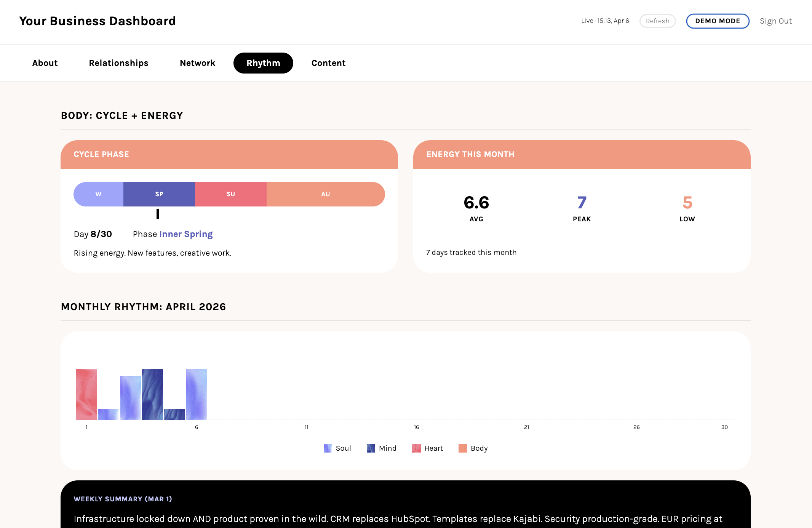
Task: Select the Heart legend swatch
Action: 416,448
